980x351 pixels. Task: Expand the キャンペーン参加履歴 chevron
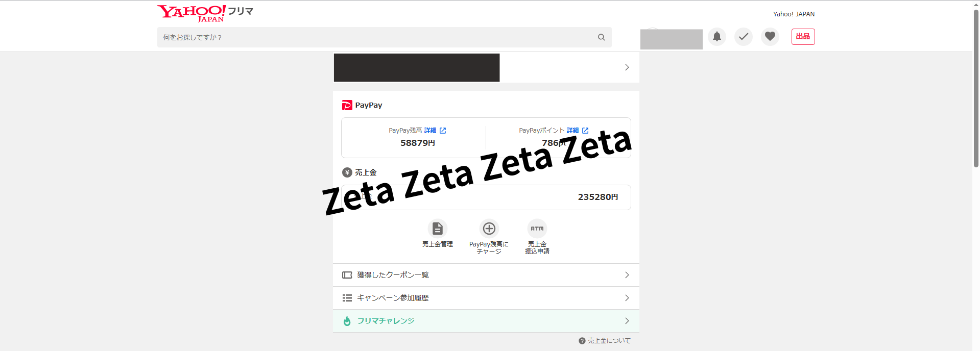pos(627,298)
